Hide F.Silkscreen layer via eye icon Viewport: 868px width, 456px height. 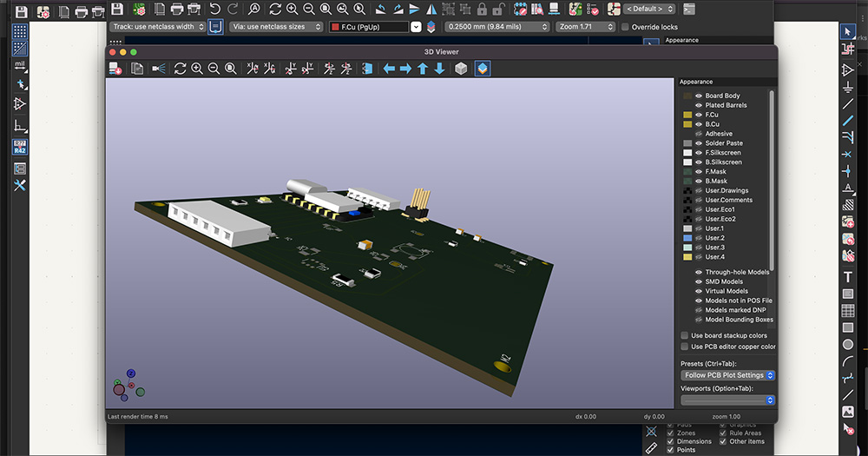699,153
